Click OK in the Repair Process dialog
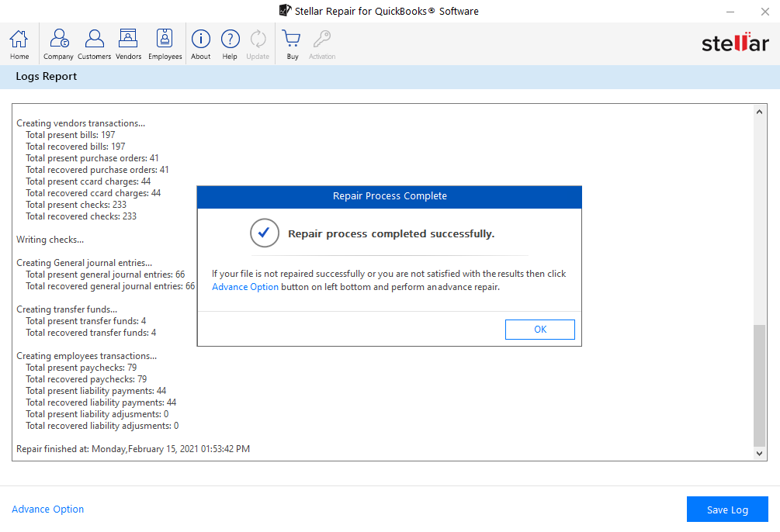 [x=539, y=329]
